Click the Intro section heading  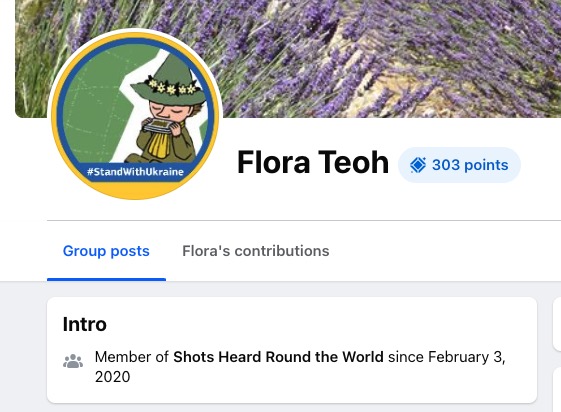(85, 324)
